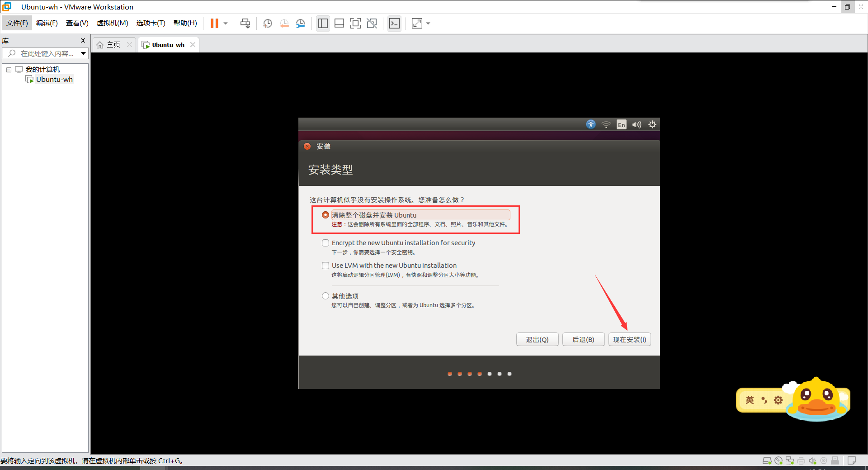Image resolution: width=868 pixels, height=470 pixels.
Task: Toggle the input method punctuation mode
Action: [x=764, y=400]
